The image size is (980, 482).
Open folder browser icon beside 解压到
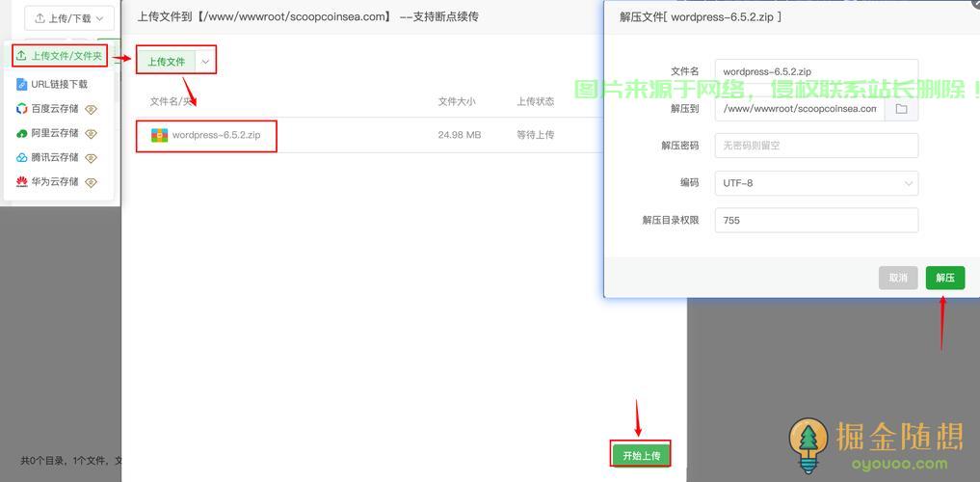pyautogui.click(x=901, y=108)
